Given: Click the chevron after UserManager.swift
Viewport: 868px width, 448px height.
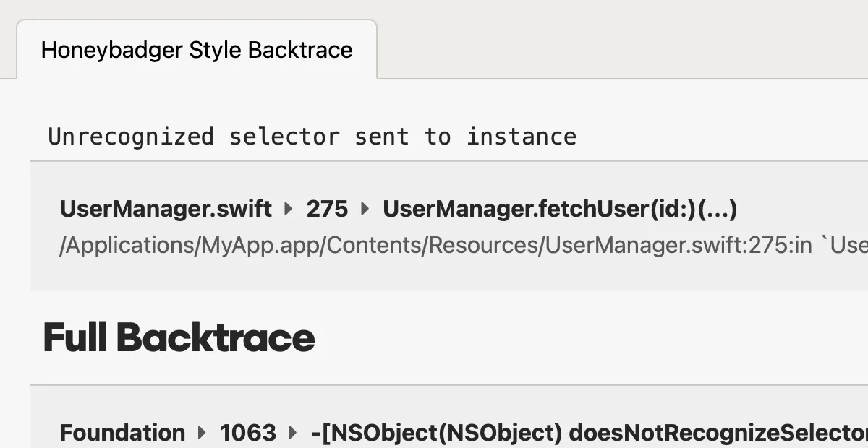Looking at the screenshot, I should 286,210.
